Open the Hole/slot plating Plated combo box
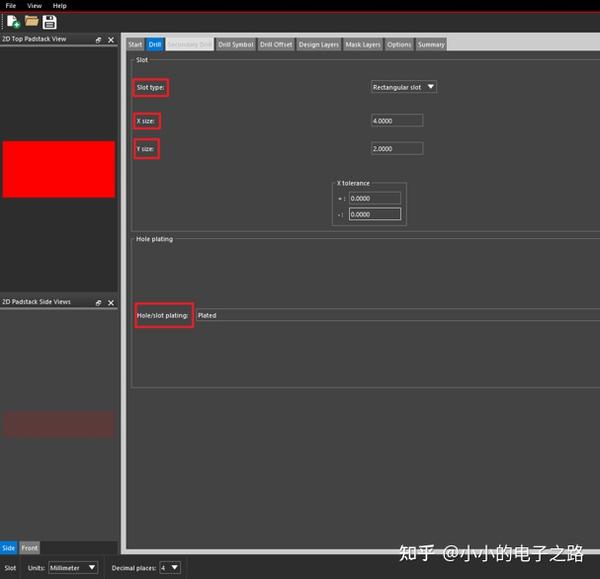The height and width of the screenshot is (579, 600). point(398,315)
